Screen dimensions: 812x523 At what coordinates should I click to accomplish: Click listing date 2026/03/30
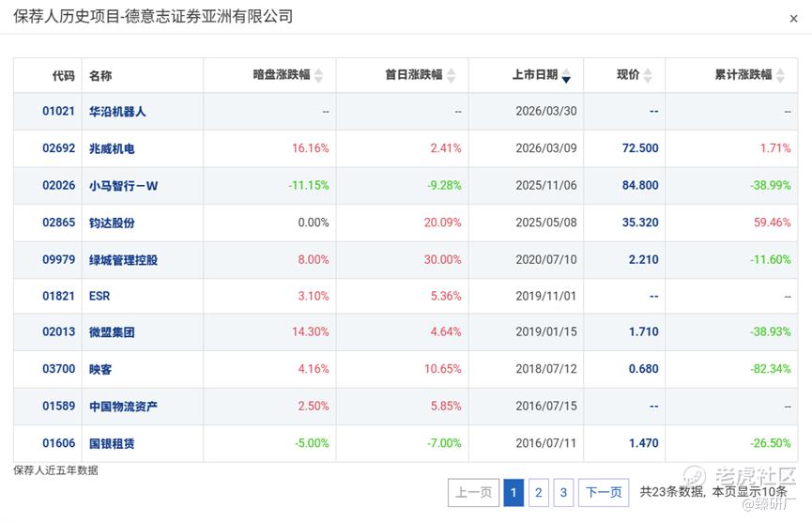(x=545, y=112)
